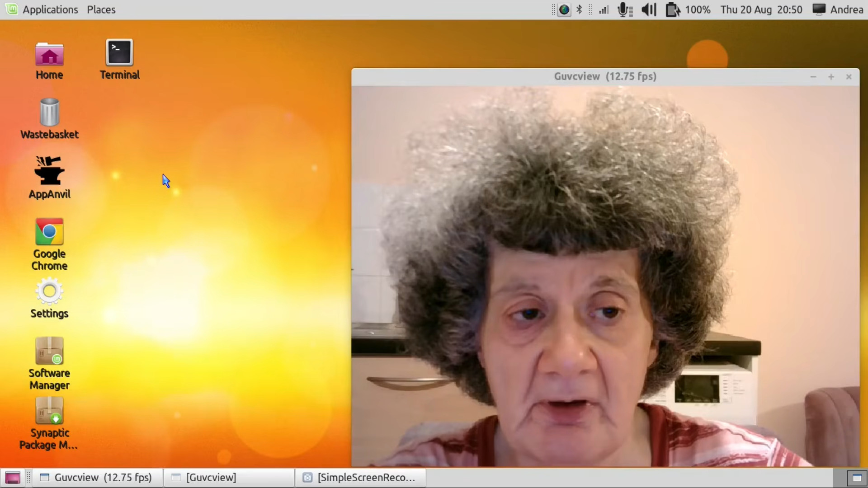Click the webcam video preview in Guvcview

coord(605,276)
